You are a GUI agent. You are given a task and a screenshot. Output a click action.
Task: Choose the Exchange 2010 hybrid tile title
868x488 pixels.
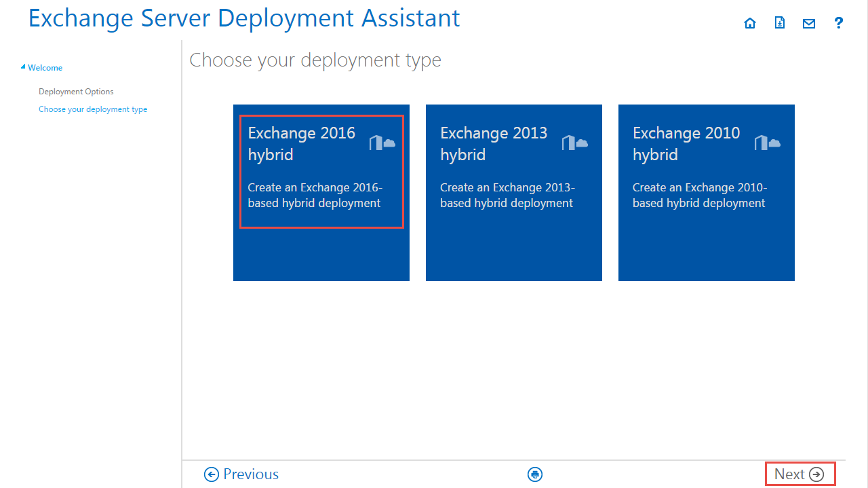click(686, 143)
